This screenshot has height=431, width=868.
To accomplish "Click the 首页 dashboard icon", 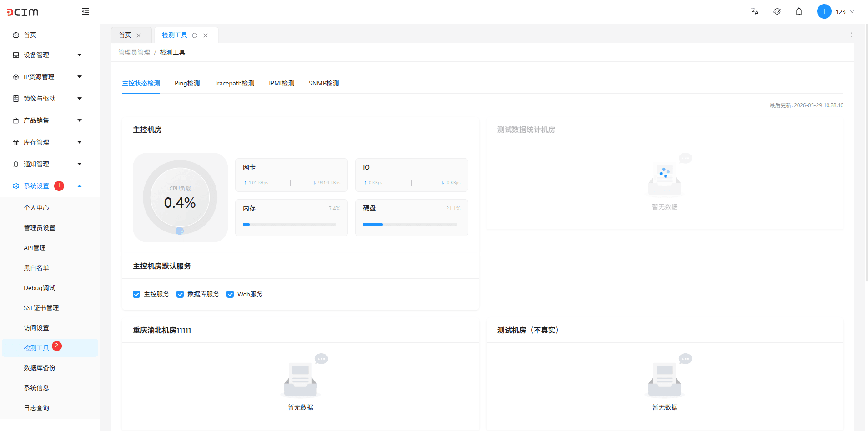I will (x=16, y=35).
